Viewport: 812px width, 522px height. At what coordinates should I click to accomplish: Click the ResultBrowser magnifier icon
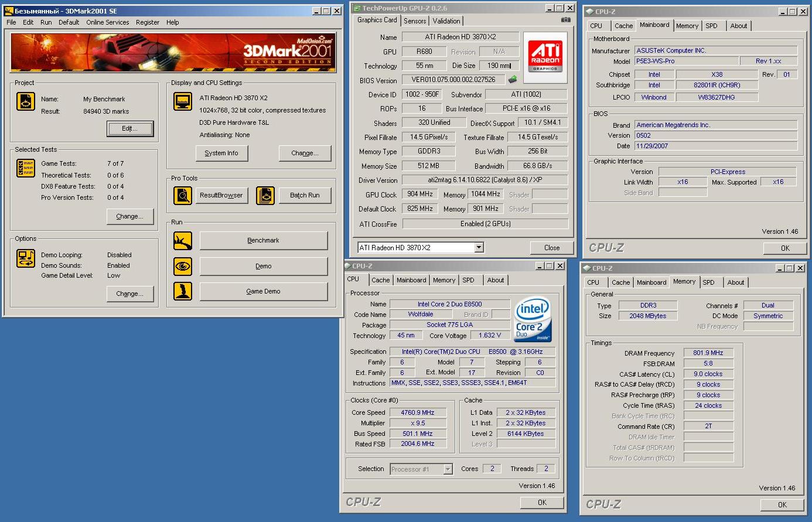click(x=183, y=195)
